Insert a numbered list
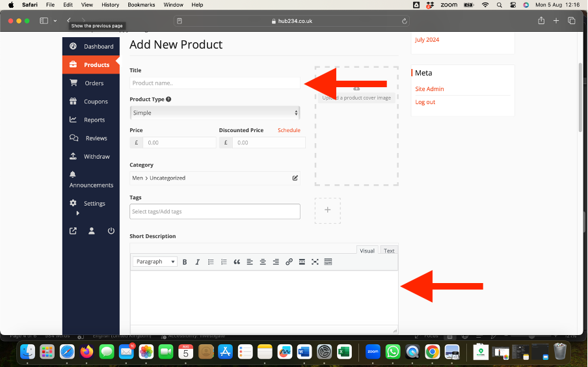This screenshot has height=367, width=588. click(x=224, y=262)
